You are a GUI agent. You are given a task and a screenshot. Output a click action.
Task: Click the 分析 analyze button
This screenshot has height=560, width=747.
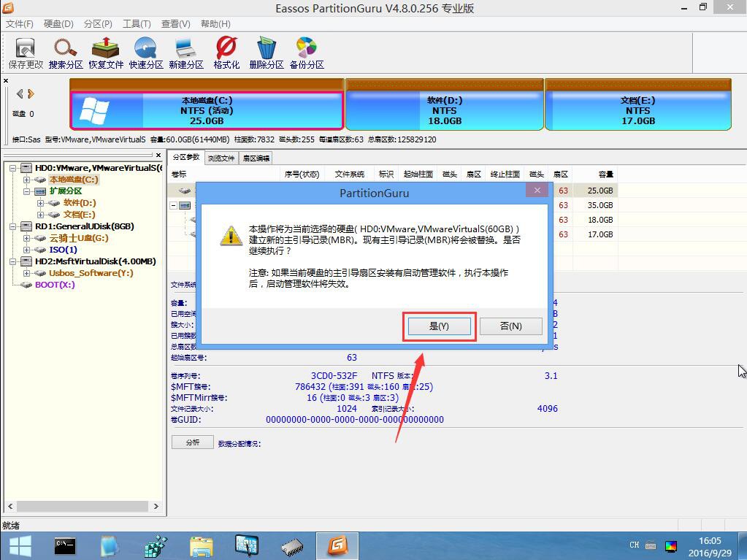[192, 442]
